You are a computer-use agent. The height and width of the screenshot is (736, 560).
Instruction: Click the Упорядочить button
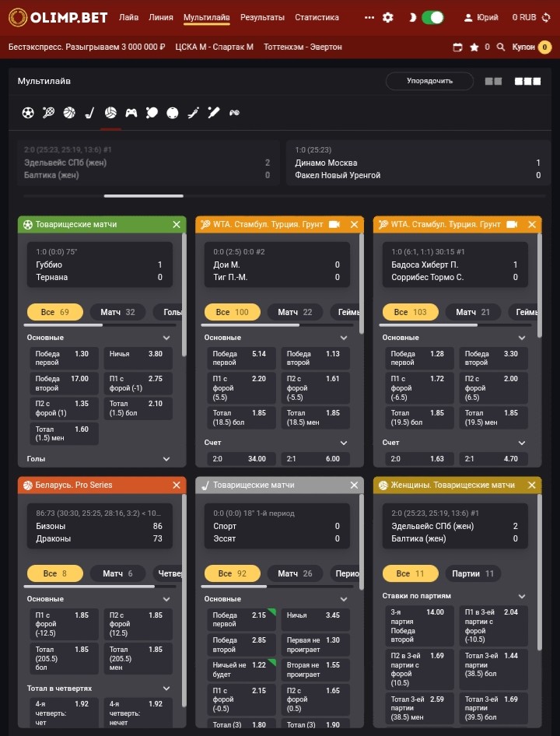tap(429, 81)
